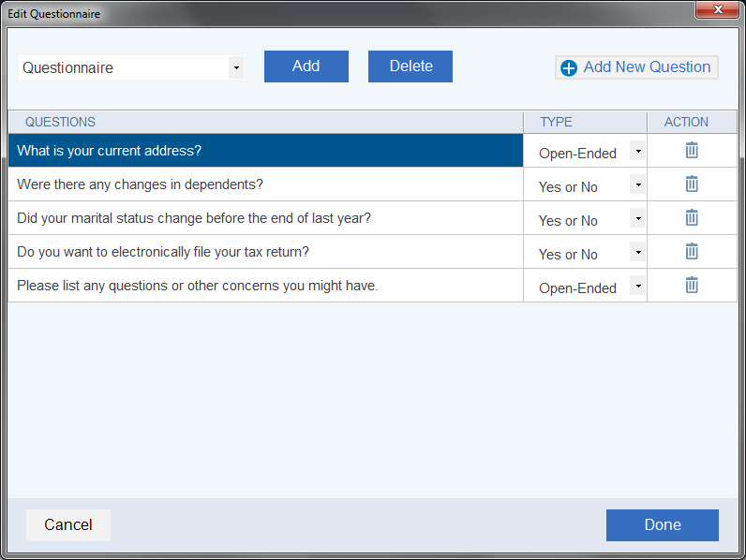Select 'Do you want to electronically file' question
The height and width of the screenshot is (560, 746).
[x=265, y=252]
